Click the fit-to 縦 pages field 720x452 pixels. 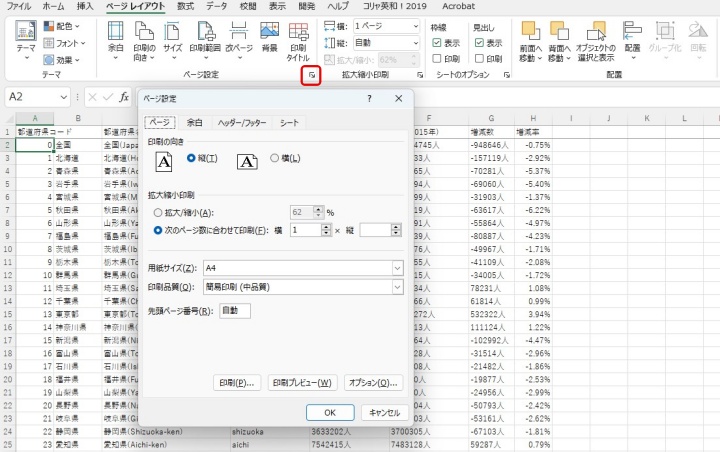[x=375, y=230]
